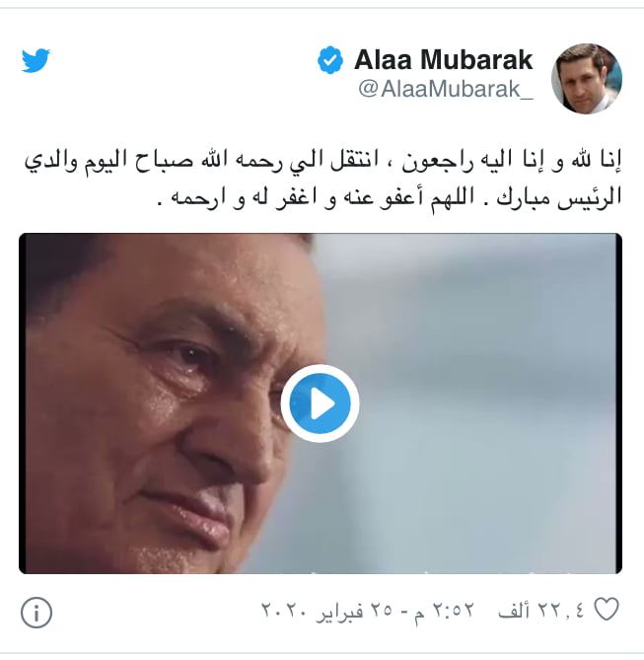Click the date ٢٥ فبراير ٢٠٢٠
This screenshot has width=644, height=660.
(x=327, y=610)
